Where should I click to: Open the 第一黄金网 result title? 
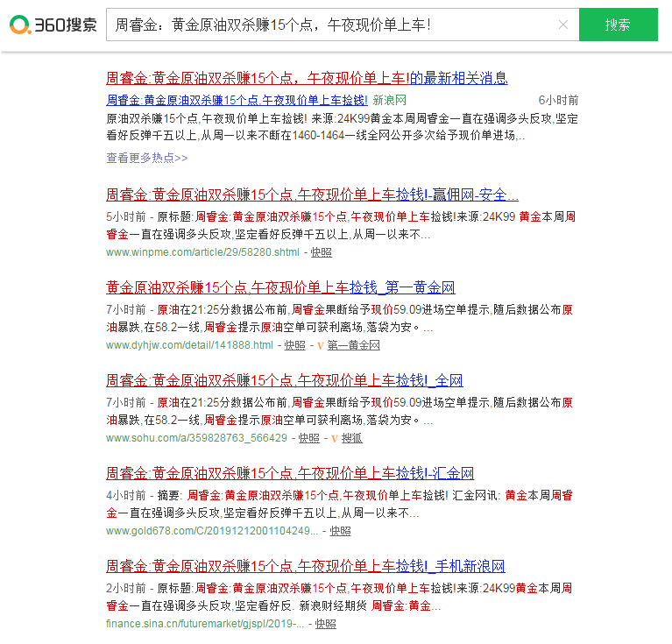(x=280, y=287)
